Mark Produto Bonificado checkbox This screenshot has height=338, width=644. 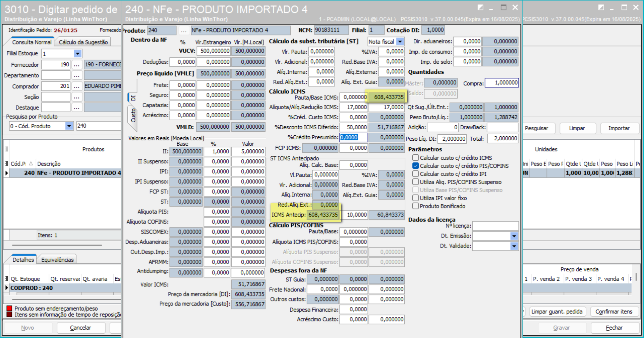click(416, 206)
